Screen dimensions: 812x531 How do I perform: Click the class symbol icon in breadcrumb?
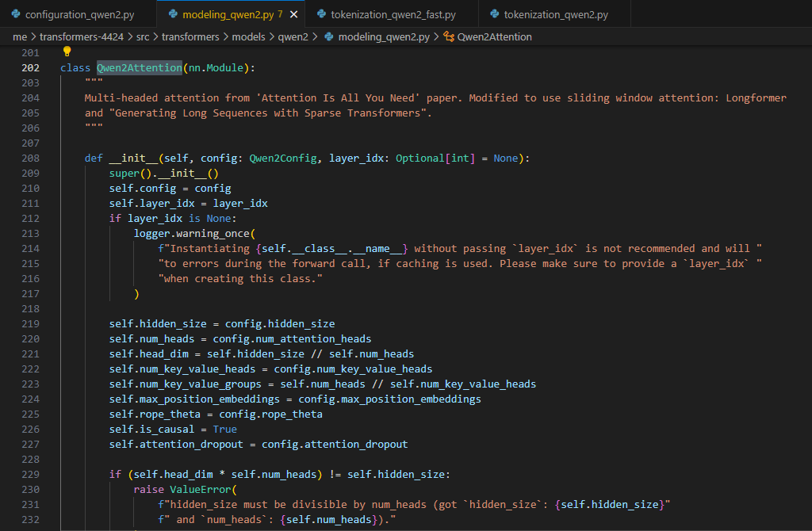449,37
